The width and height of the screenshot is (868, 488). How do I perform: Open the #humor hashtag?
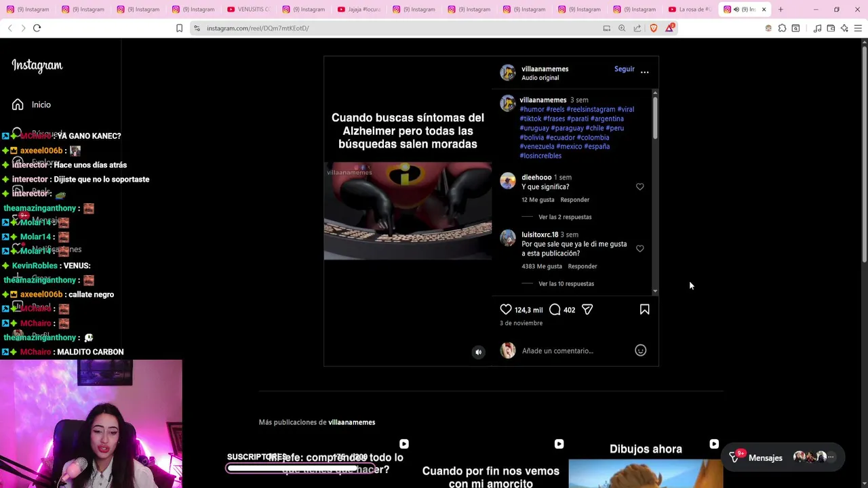click(532, 109)
